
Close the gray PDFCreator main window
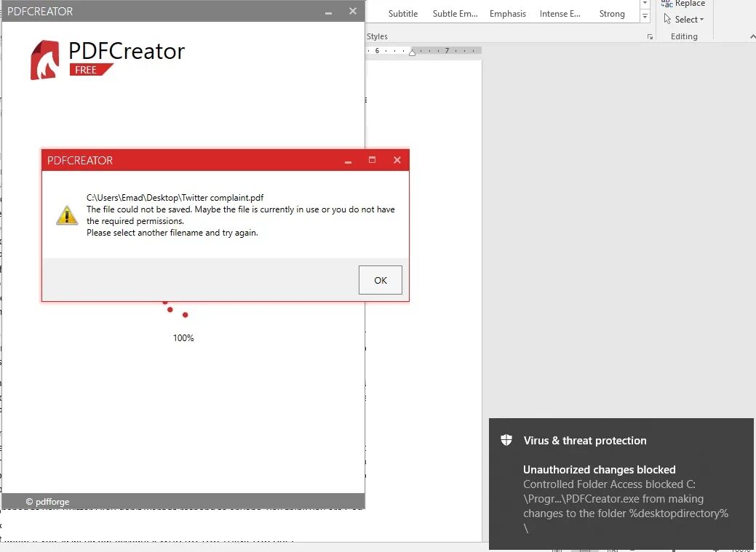[353, 11]
